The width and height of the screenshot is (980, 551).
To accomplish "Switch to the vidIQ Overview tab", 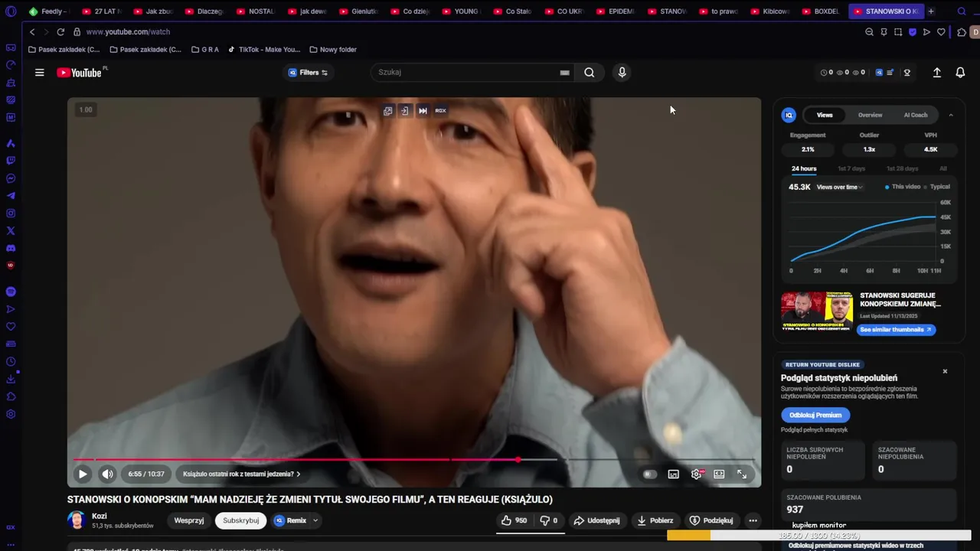I will click(870, 115).
